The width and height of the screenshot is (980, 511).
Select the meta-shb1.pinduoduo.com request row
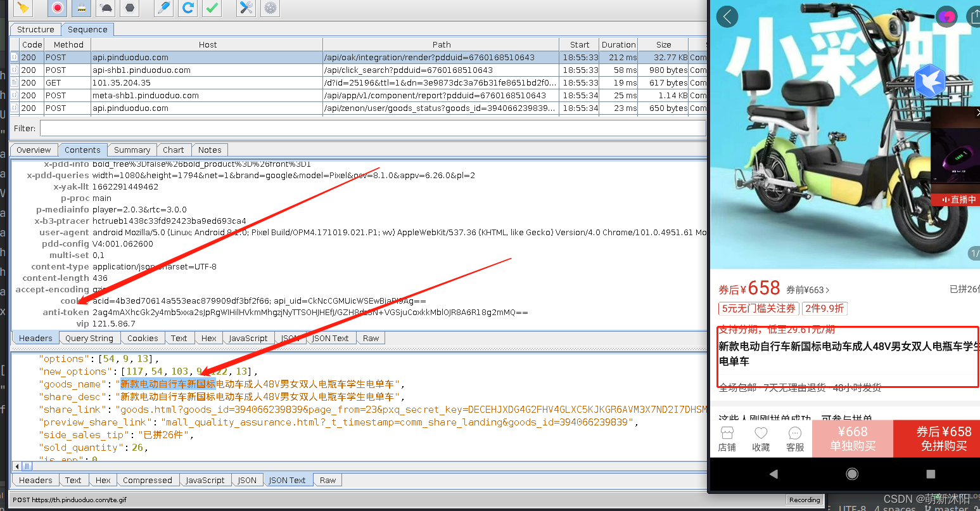click(358, 95)
